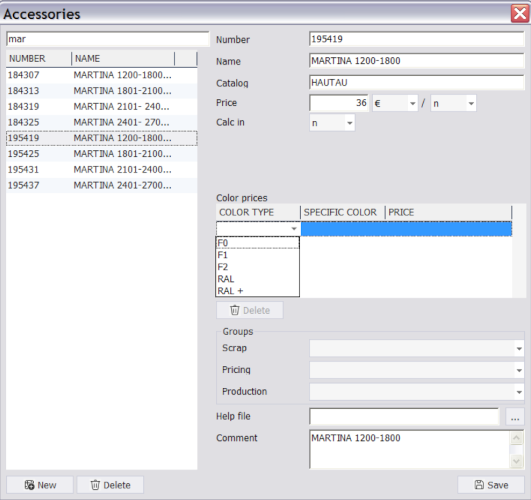Select row 195419 MARTINA 1200-1800
The image size is (531, 500).
tap(102, 138)
